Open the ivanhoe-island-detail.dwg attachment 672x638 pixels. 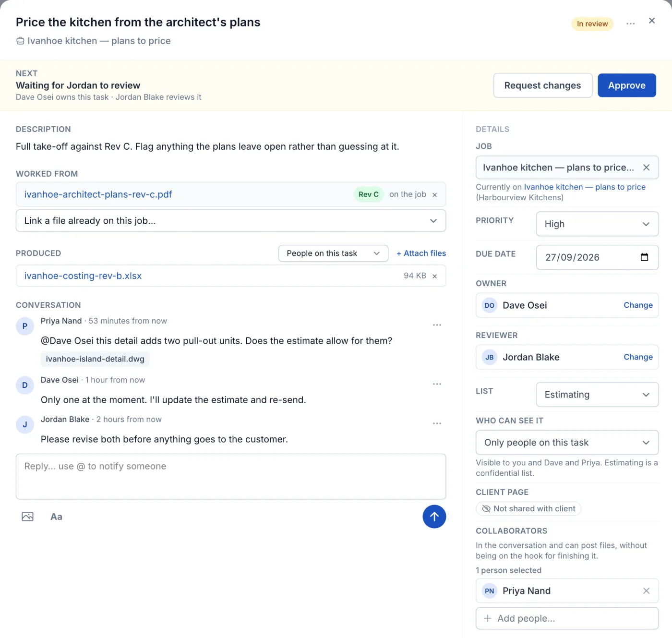tap(95, 359)
